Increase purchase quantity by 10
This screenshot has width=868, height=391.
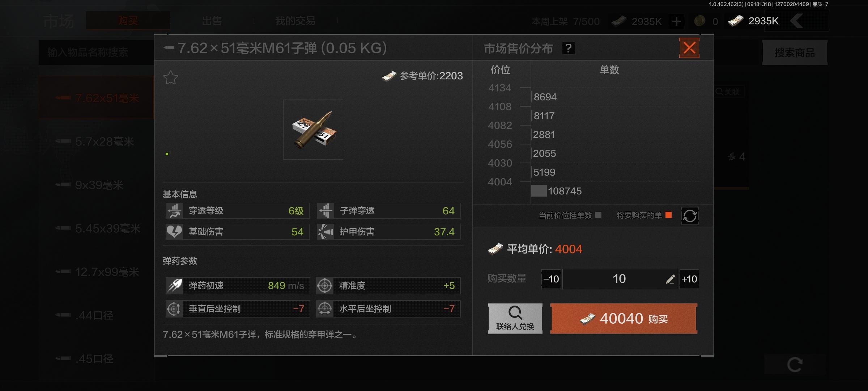pos(689,279)
